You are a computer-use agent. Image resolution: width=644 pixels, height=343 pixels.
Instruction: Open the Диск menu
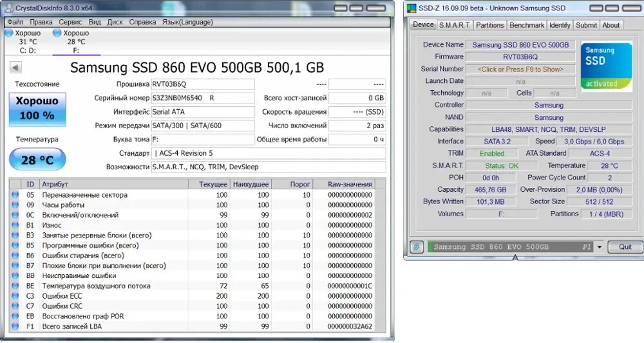(115, 22)
